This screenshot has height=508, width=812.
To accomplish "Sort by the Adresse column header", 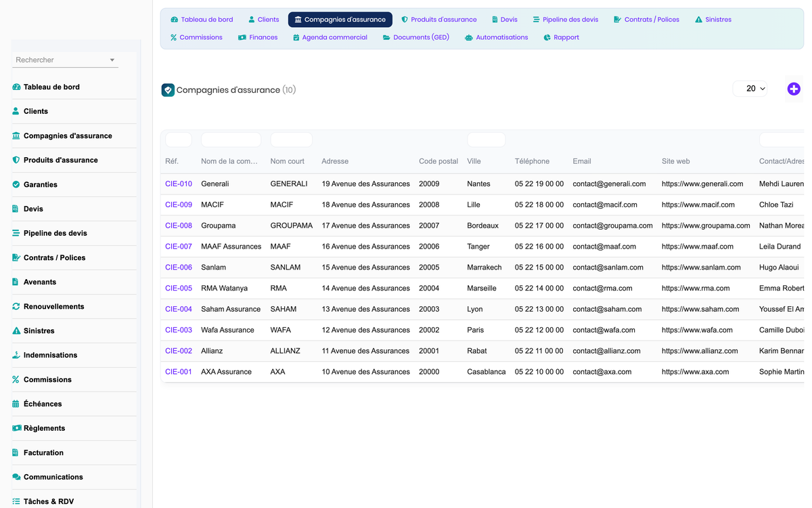I will pos(335,161).
